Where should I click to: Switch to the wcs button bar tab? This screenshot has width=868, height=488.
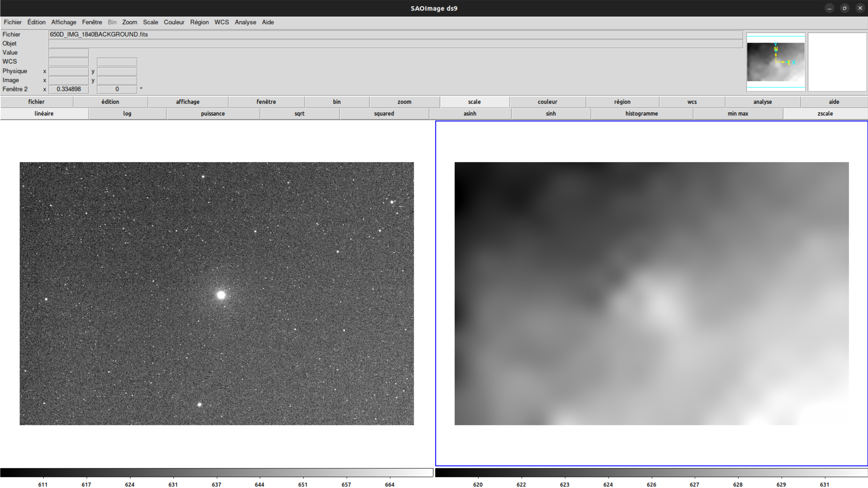[692, 102]
